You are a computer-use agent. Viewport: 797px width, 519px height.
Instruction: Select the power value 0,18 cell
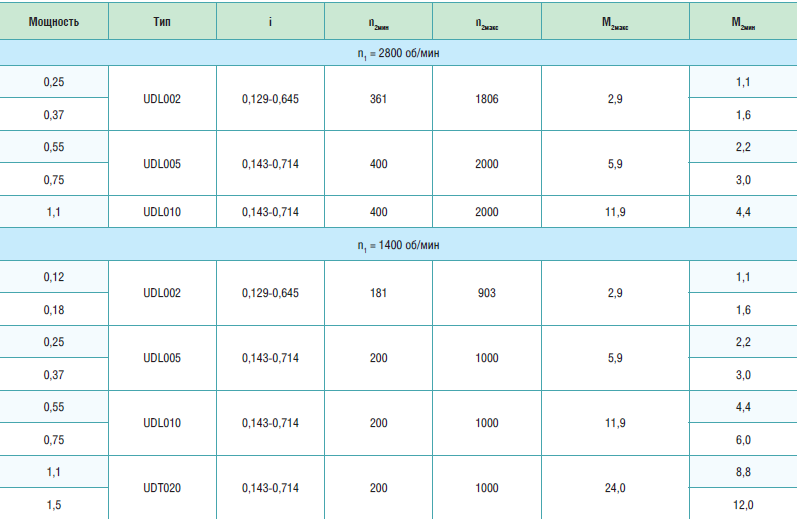coord(54,310)
